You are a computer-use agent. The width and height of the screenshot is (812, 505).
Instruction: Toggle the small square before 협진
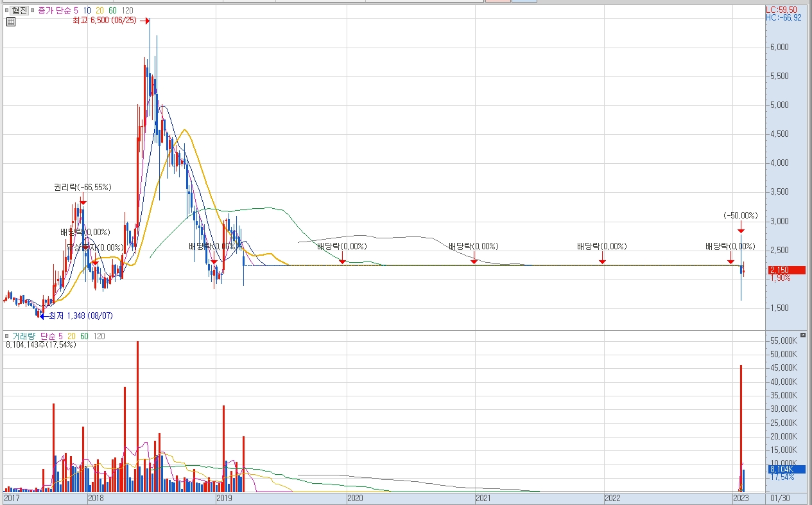coord(8,10)
